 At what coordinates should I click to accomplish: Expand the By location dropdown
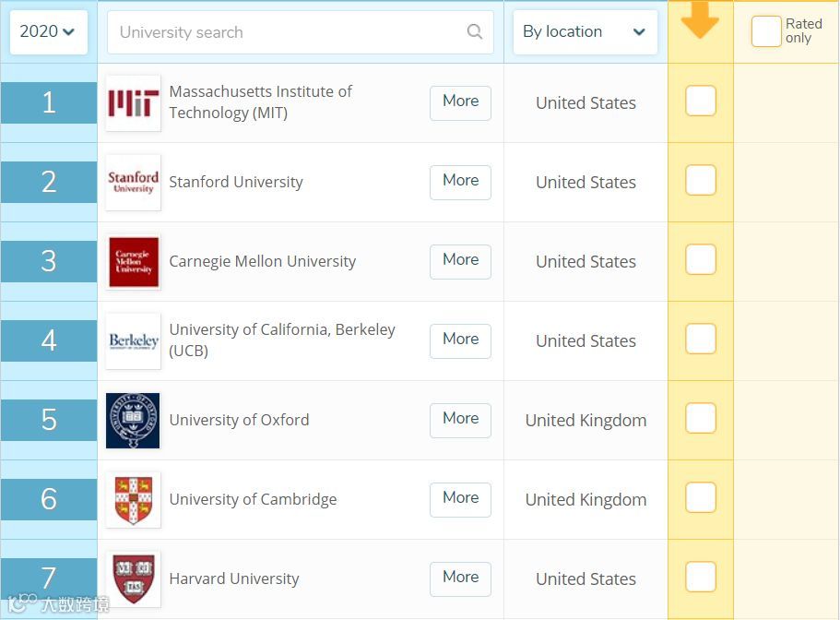585,32
